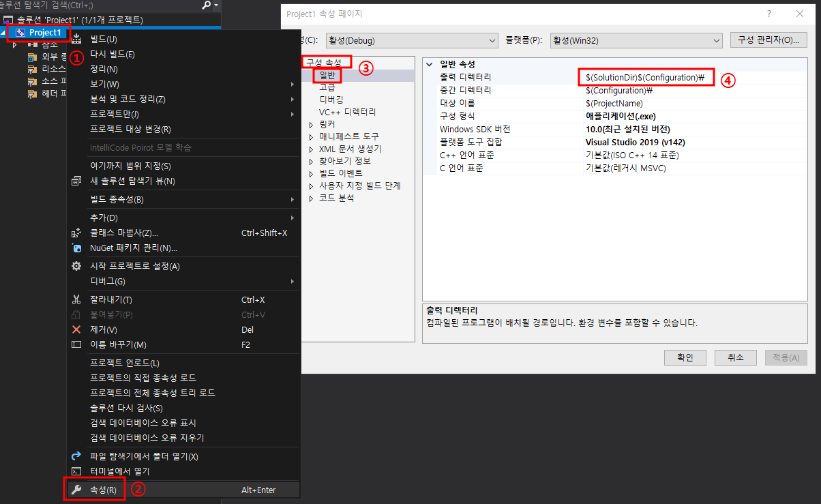Select 일반 in the property tree
Viewport: 821px width, 504px height.
[x=327, y=75]
